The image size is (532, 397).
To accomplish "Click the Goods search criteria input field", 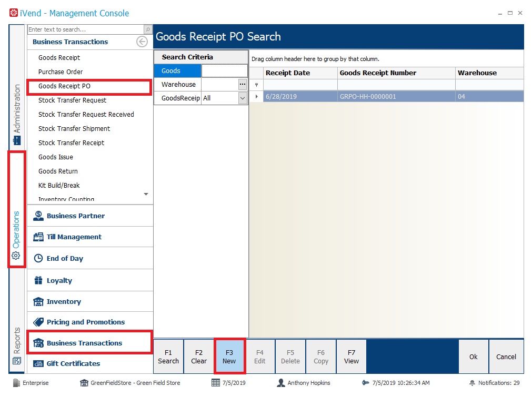I will pos(224,71).
